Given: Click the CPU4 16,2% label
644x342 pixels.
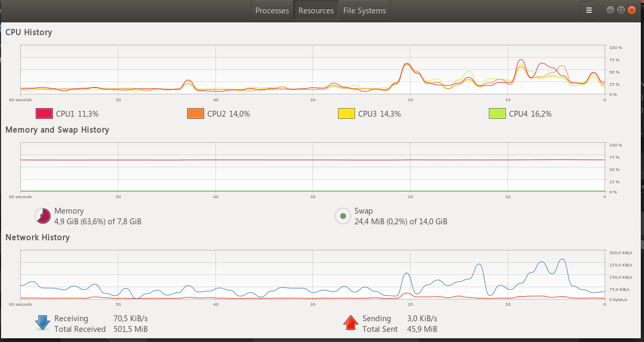Looking at the screenshot, I should pos(530,113).
